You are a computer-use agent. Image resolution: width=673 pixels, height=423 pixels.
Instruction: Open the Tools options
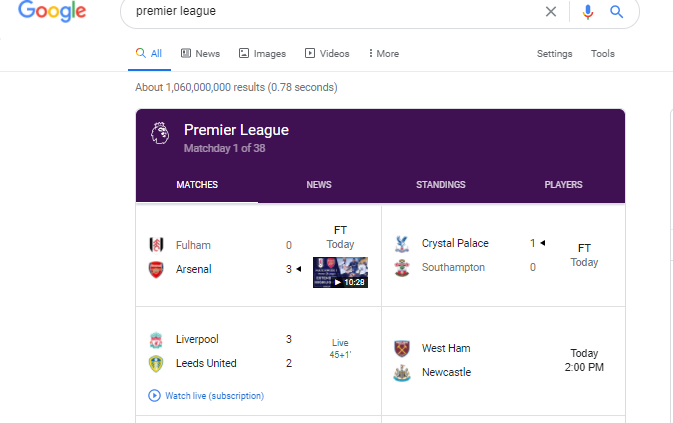pos(603,54)
